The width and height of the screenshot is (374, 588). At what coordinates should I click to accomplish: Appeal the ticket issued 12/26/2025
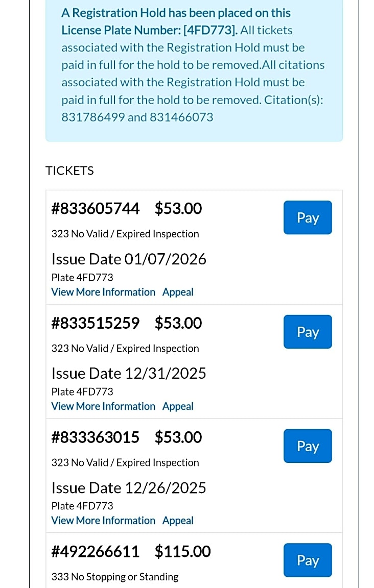[x=178, y=521]
